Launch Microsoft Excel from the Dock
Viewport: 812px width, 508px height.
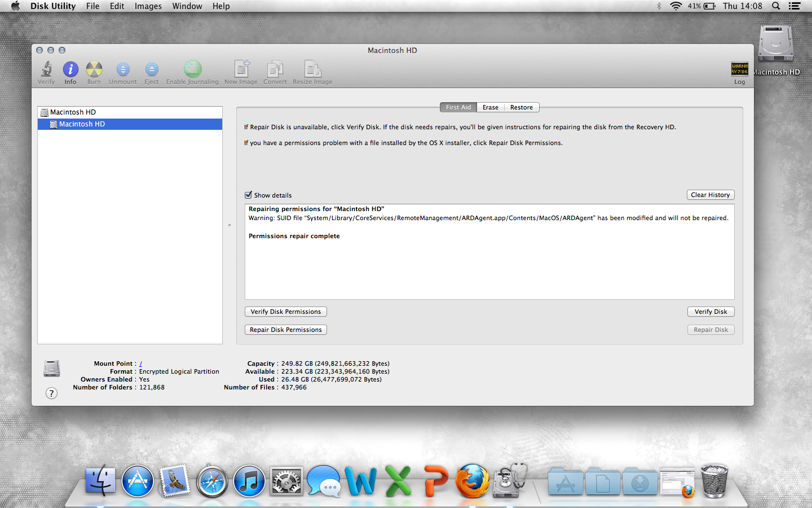pos(398,481)
